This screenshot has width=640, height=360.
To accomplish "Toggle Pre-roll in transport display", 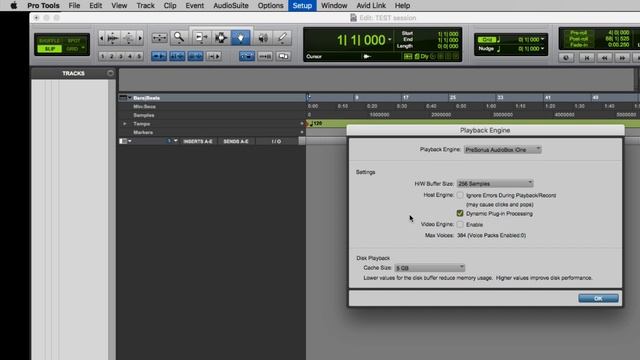I will [x=578, y=33].
